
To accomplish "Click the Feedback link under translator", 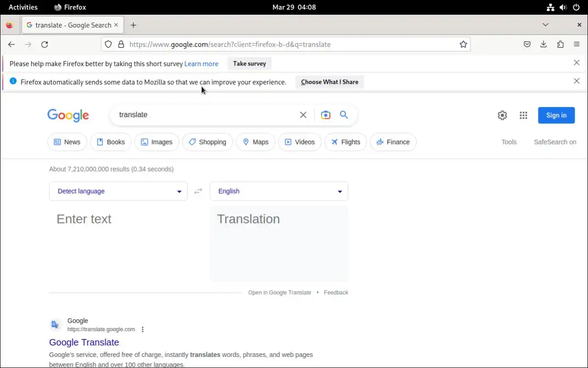I will (x=336, y=293).
